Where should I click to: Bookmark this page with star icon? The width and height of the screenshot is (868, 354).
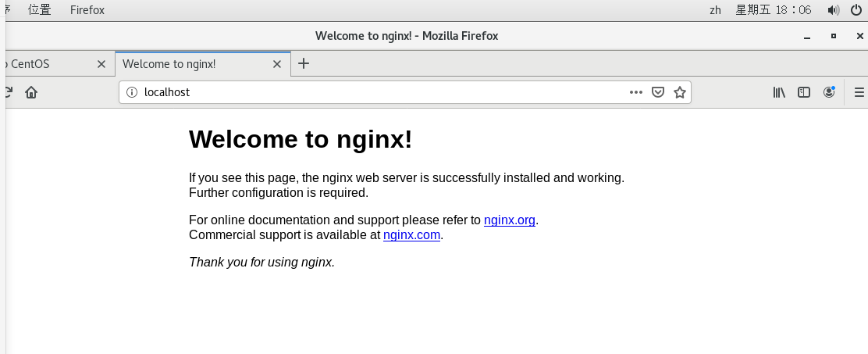(x=680, y=92)
